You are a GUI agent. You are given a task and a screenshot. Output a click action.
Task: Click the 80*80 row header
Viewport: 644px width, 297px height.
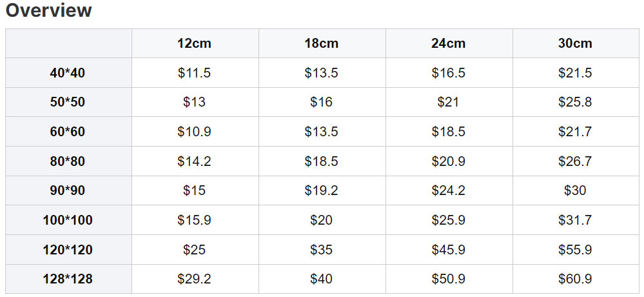[68, 161]
